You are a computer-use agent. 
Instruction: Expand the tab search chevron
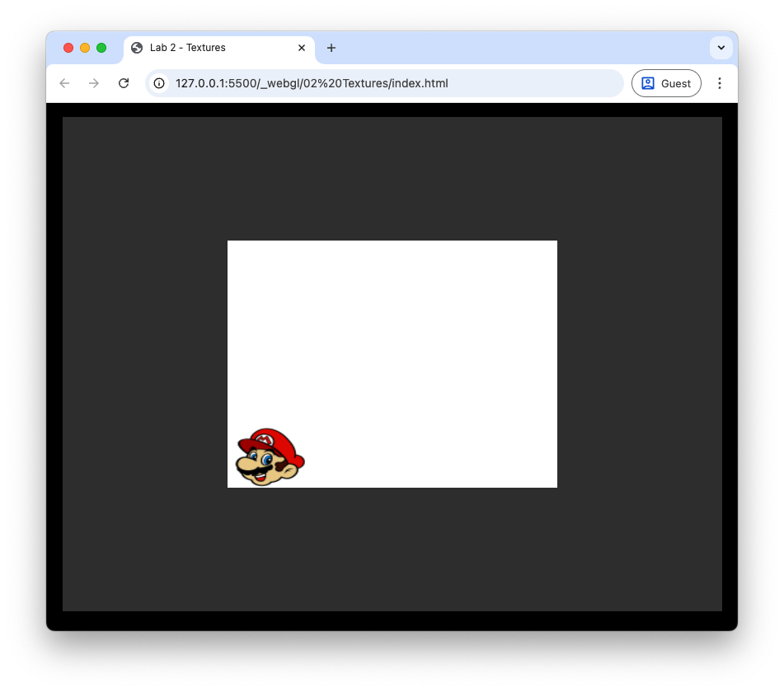point(721,48)
